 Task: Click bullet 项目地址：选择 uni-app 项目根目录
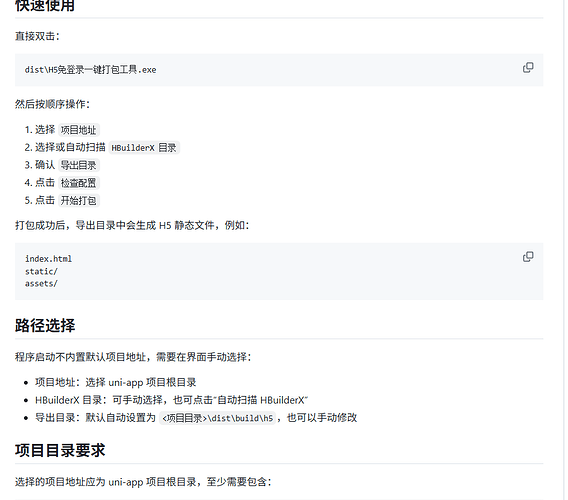coord(116,382)
